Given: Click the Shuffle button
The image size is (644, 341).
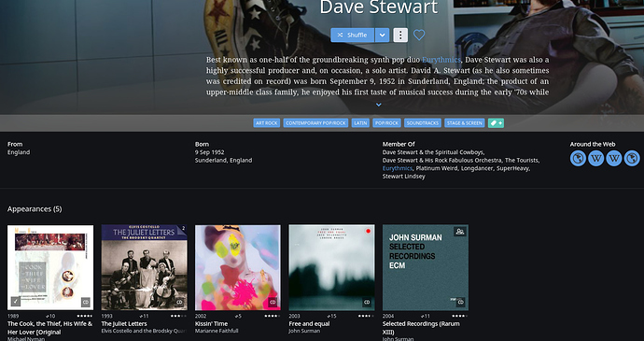Looking at the screenshot, I should pos(352,35).
